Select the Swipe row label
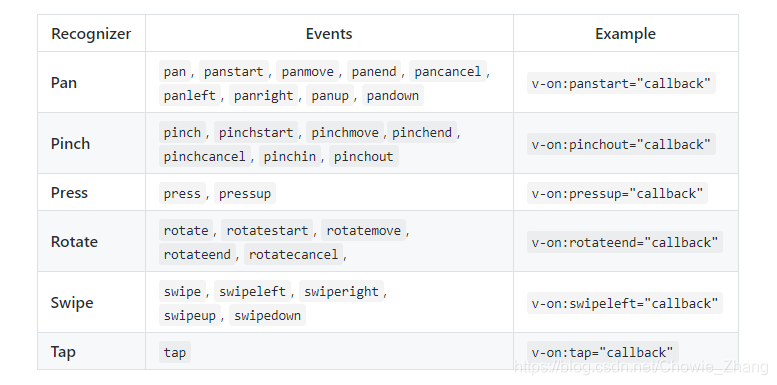 72,303
